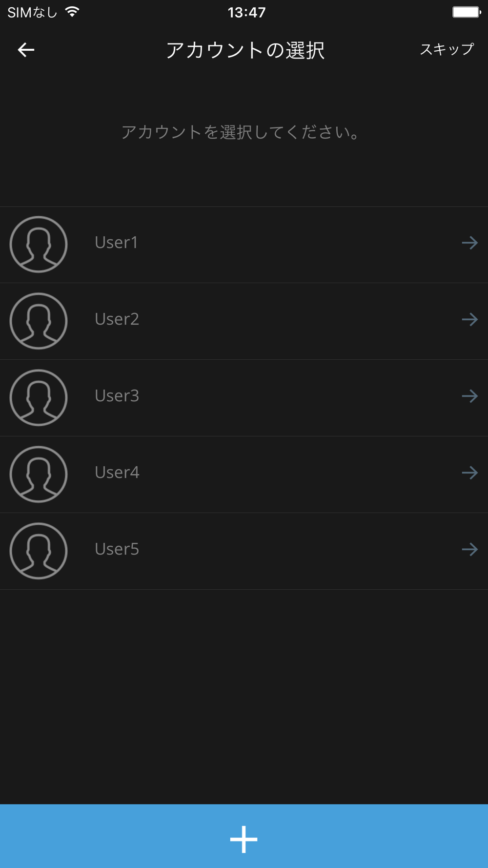Select the User1 account name

(117, 243)
